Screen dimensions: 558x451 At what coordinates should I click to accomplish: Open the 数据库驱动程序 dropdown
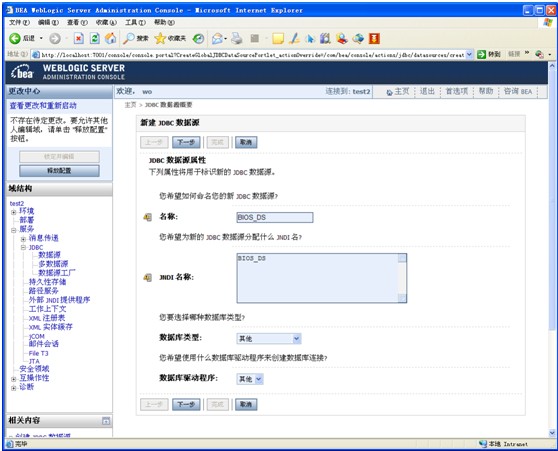pos(250,379)
